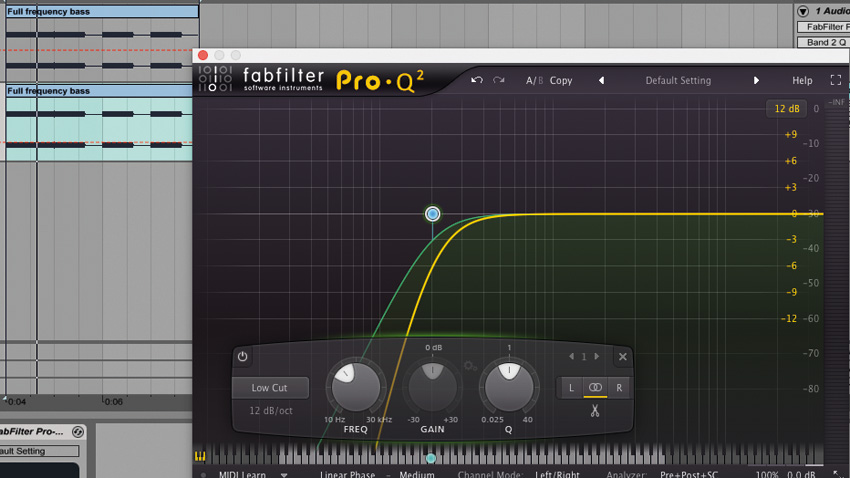This screenshot has width=850, height=478.
Task: Open Pre+Post+SC analyzer settings
Action: (x=689, y=474)
